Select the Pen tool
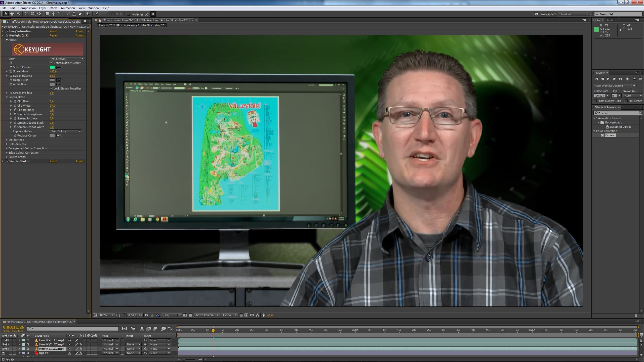Image resolution: width=644 pixels, height=362 pixels. click(53, 14)
